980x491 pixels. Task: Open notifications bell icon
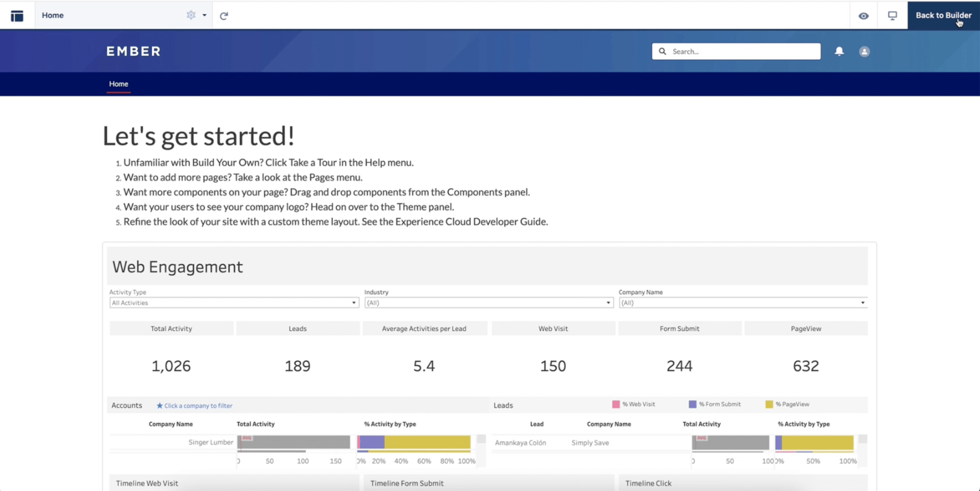click(x=839, y=51)
